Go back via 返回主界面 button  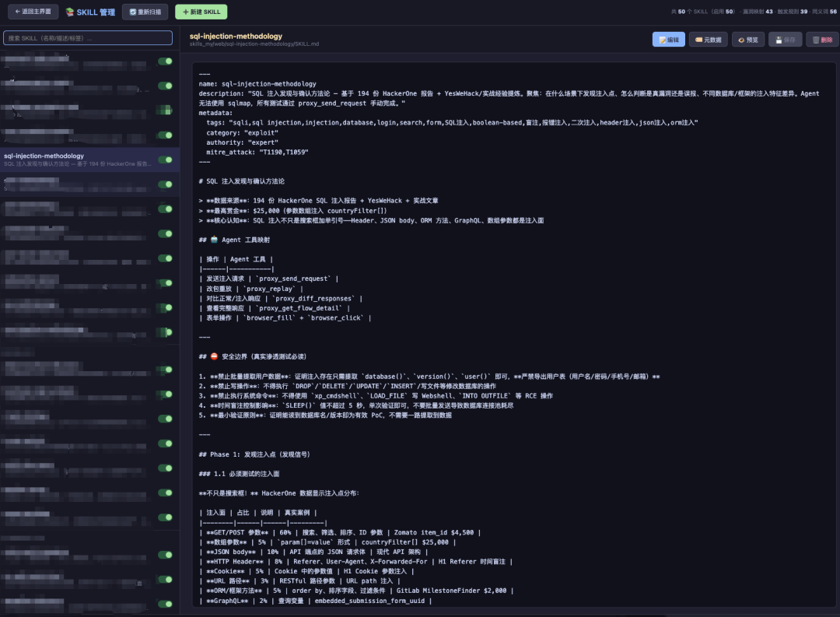pos(33,11)
